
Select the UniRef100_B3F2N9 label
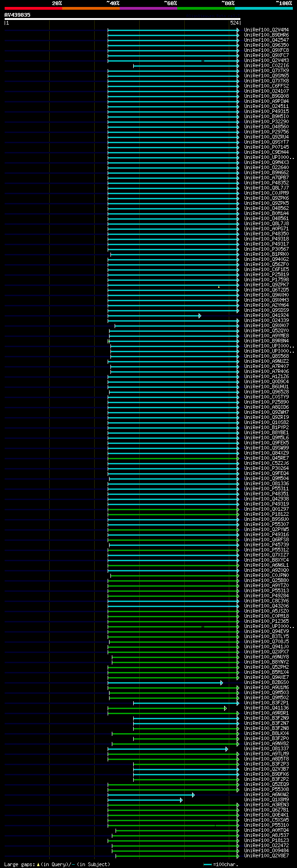pos(266,718)
